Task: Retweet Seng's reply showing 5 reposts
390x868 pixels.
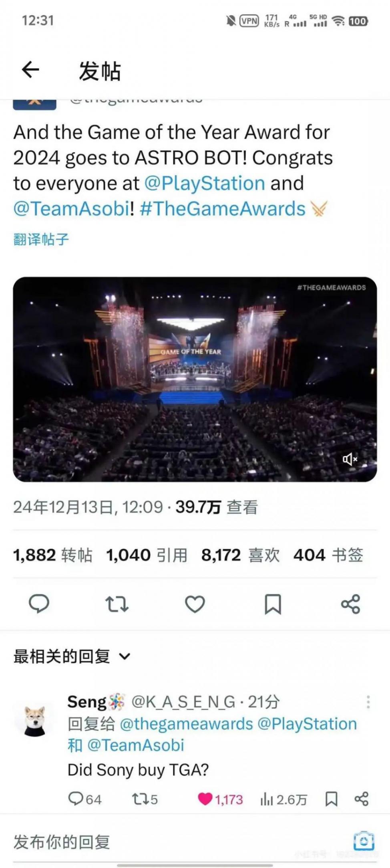Action: (145, 799)
